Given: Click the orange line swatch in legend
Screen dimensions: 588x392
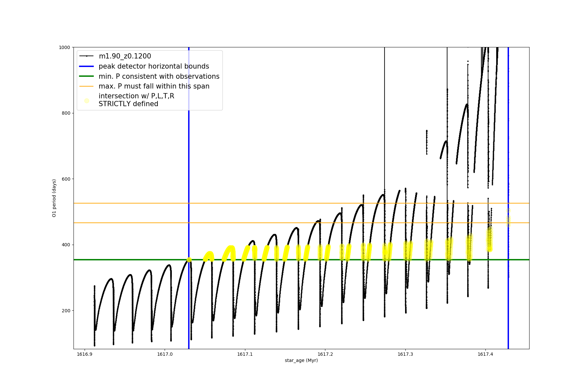Looking at the screenshot, I should point(87,86).
